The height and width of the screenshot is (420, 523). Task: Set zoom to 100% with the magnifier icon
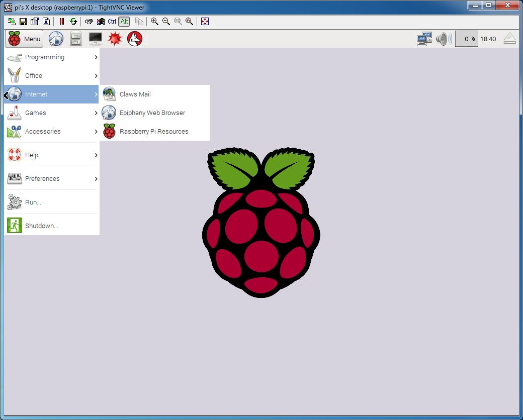(x=178, y=22)
